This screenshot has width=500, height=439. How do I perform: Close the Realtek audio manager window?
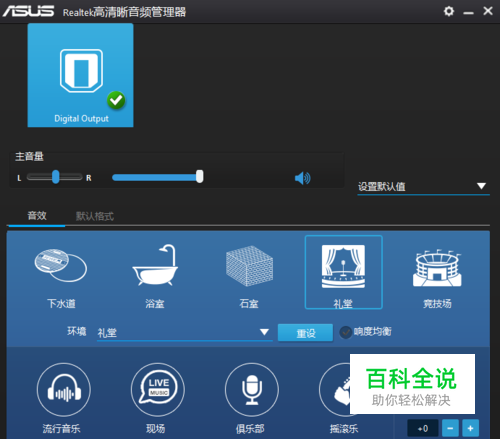point(488,11)
